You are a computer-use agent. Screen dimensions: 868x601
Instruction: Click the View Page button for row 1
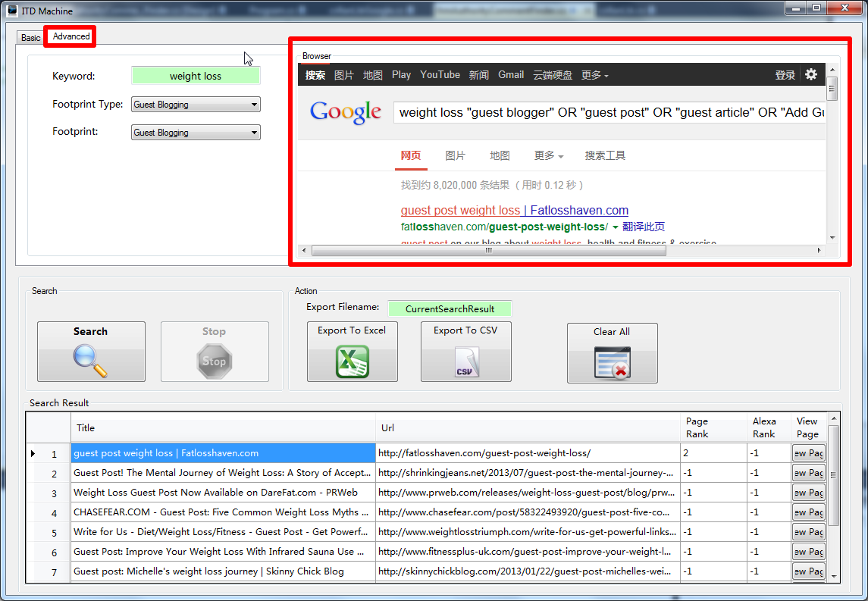[809, 453]
